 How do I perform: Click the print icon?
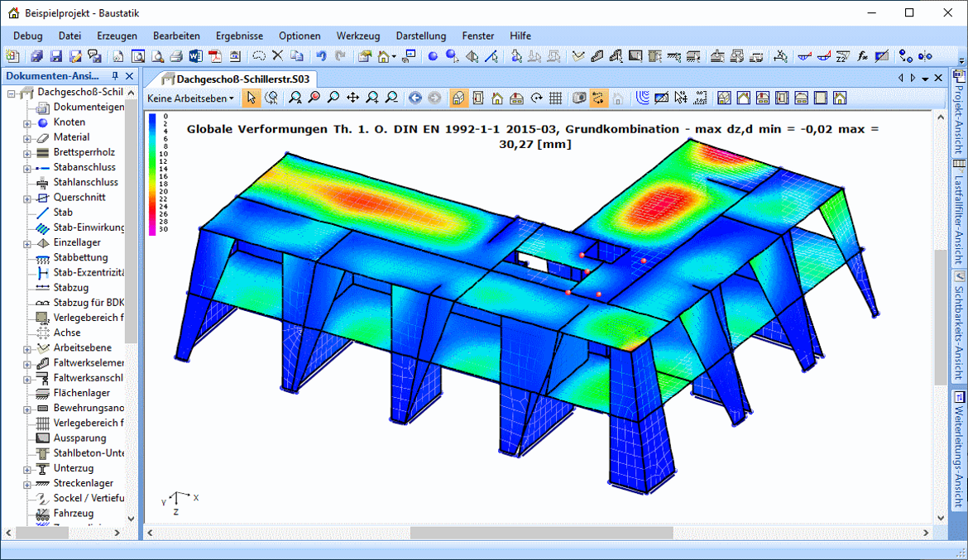pos(176,56)
